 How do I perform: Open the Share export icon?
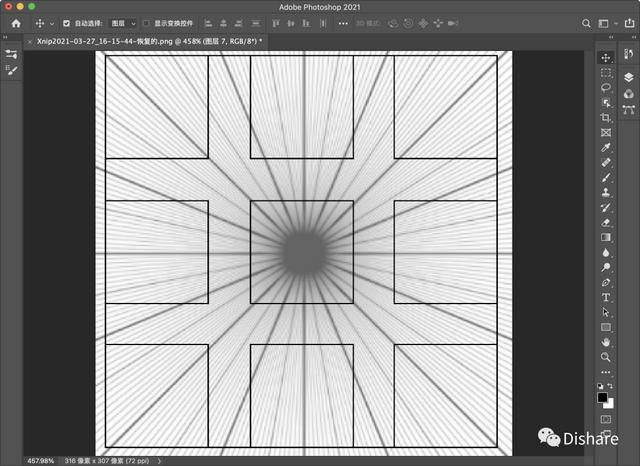pyautogui.click(x=629, y=23)
